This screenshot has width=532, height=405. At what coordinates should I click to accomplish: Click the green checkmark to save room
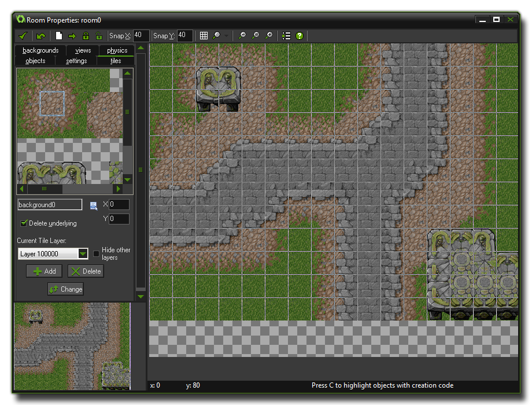click(x=23, y=36)
